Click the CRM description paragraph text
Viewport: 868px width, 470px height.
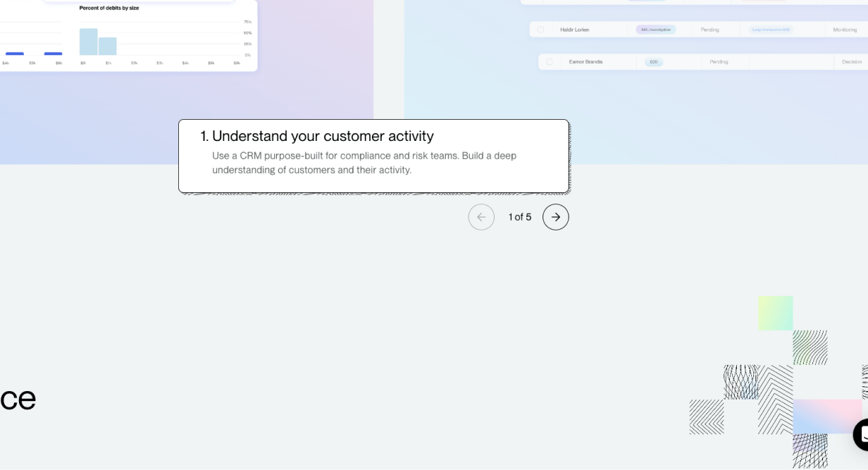coord(364,163)
